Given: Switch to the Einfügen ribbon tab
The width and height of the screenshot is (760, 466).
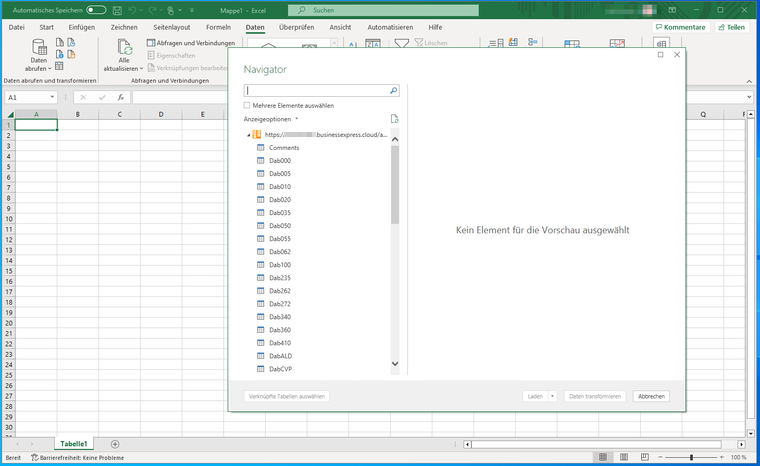Looking at the screenshot, I should [82, 27].
